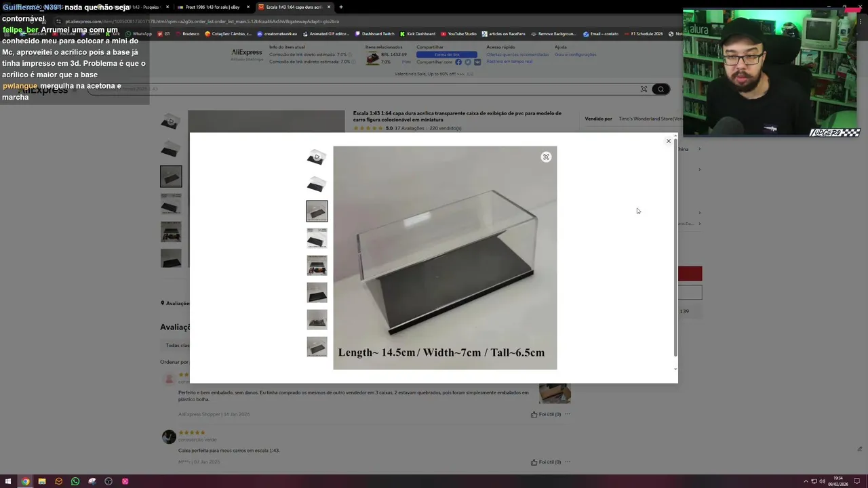The height and width of the screenshot is (488, 868).
Task: Close the eBay browser tab
Action: [x=248, y=7]
